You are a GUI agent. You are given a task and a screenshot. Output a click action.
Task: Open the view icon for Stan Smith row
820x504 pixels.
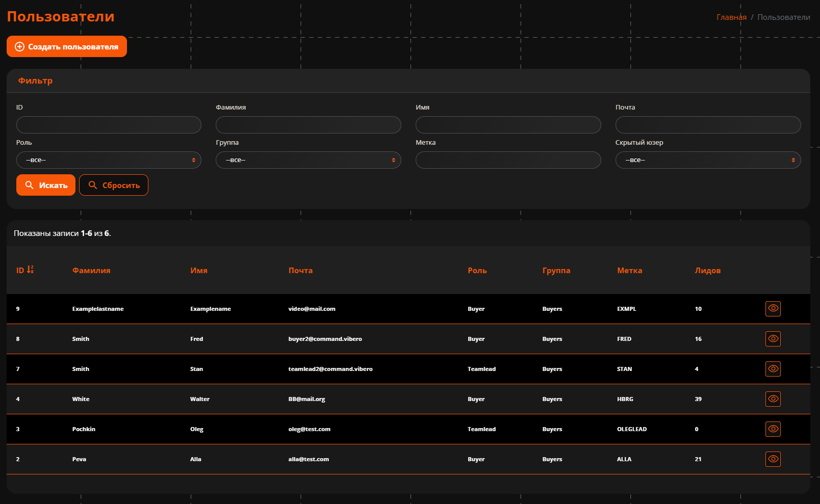[x=773, y=369]
